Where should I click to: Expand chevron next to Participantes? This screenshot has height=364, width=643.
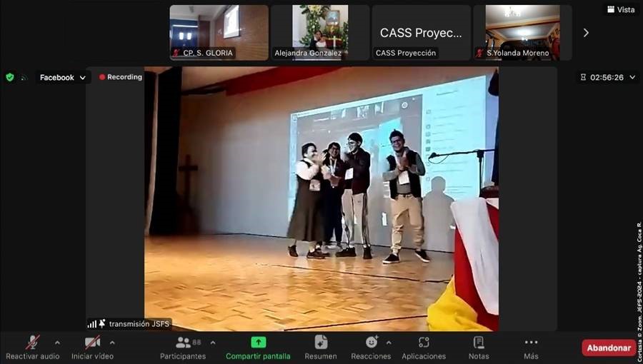tap(213, 343)
